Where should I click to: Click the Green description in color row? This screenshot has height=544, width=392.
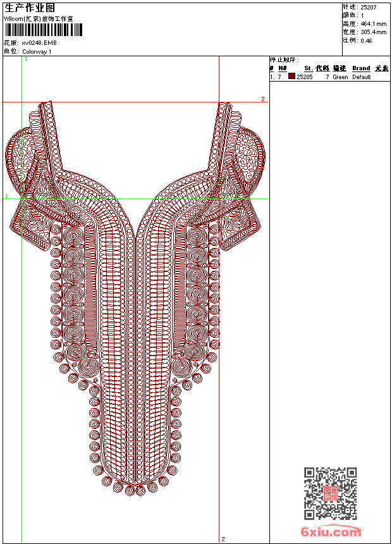point(340,77)
